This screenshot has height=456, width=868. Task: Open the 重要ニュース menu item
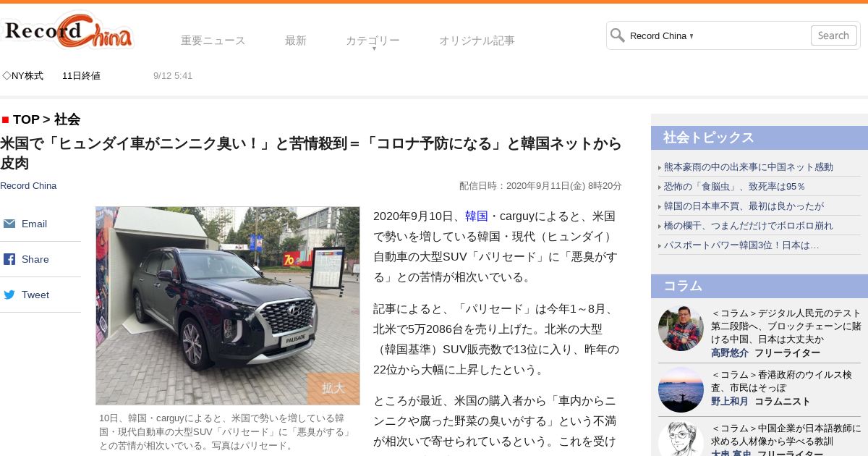tap(213, 41)
